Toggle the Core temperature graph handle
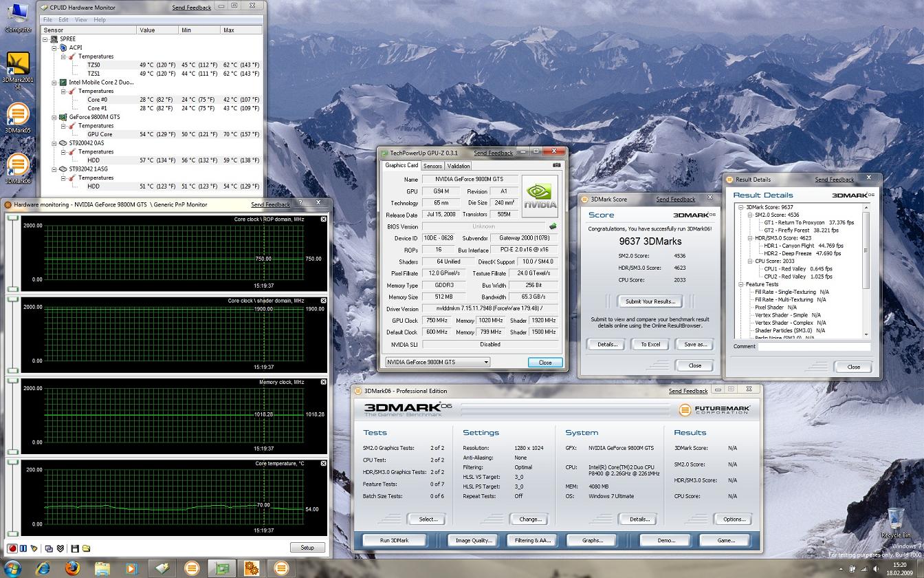This screenshot has height=578, width=924. point(13,462)
